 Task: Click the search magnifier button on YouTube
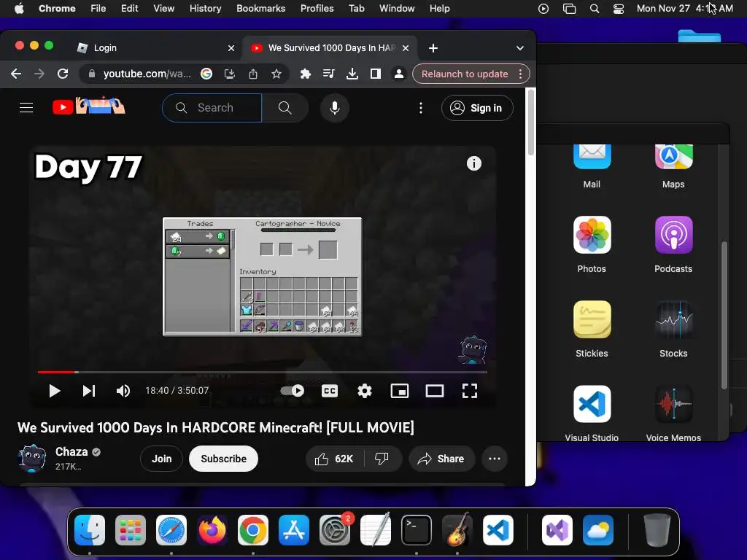(285, 108)
